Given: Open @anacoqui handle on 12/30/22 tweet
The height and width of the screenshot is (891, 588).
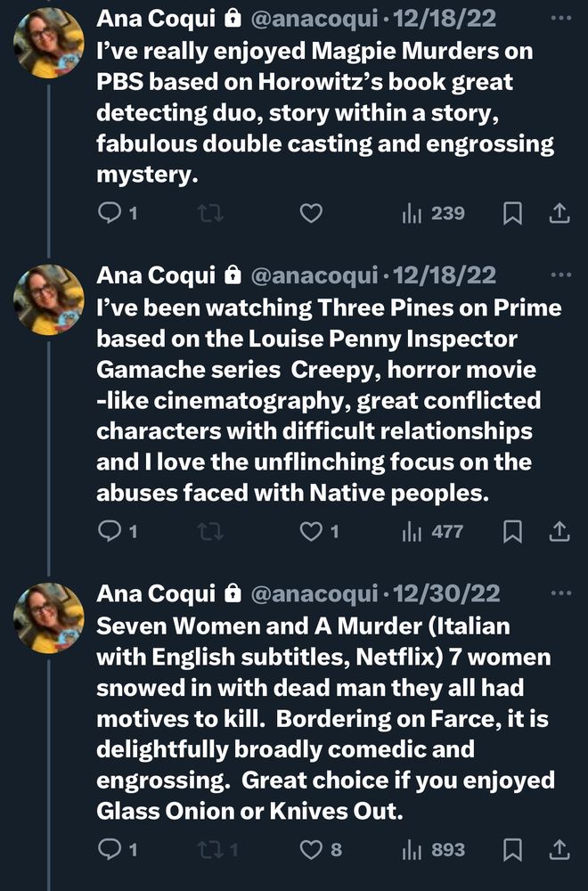Looking at the screenshot, I should pyautogui.click(x=314, y=593).
